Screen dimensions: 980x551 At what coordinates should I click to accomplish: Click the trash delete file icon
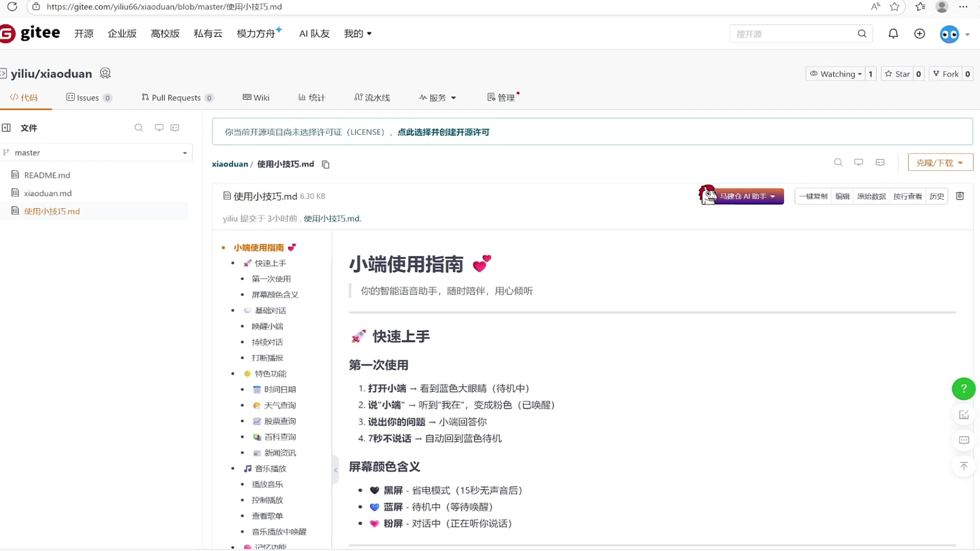(960, 196)
